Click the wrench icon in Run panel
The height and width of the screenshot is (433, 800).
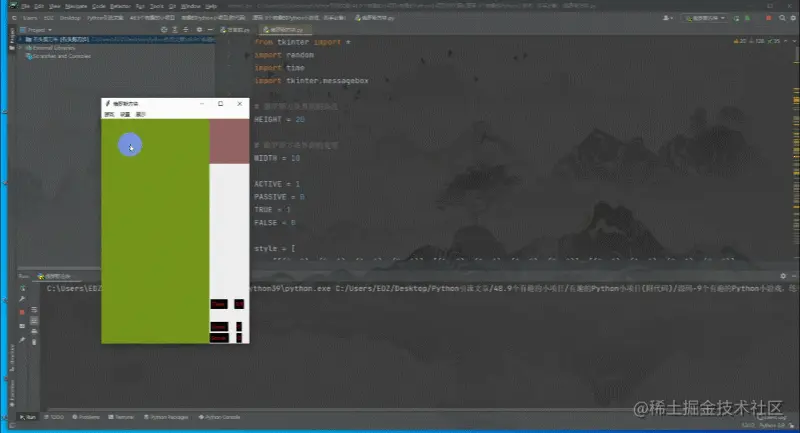(22, 299)
